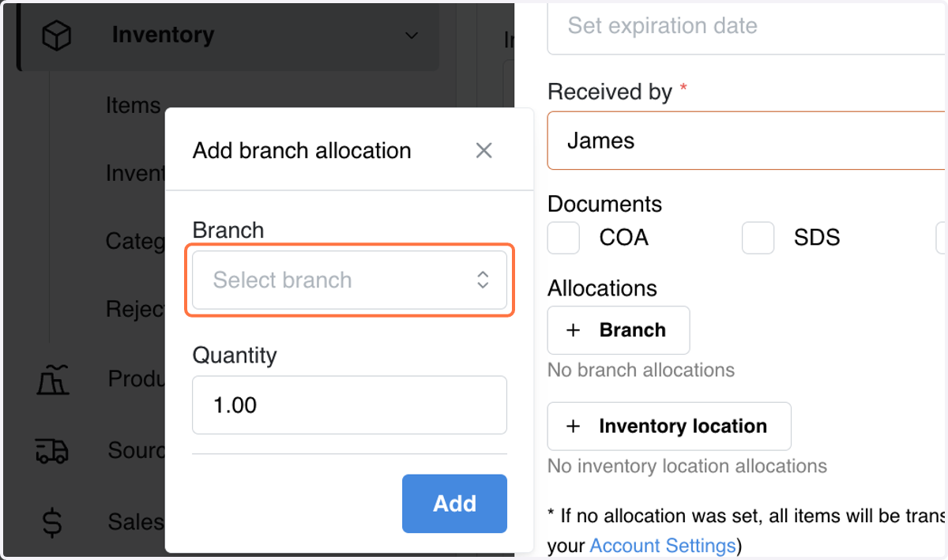The width and height of the screenshot is (948, 560).
Task: Click the Production factory icon
Action: click(x=53, y=379)
